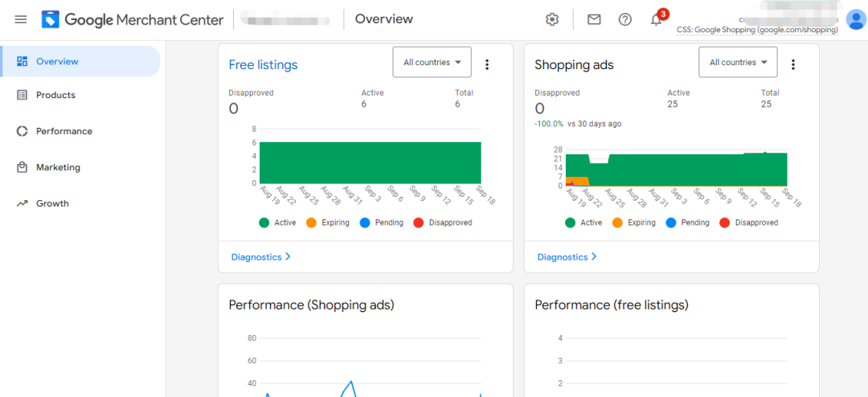Open Shopping ads three-dot menu

[793, 65]
